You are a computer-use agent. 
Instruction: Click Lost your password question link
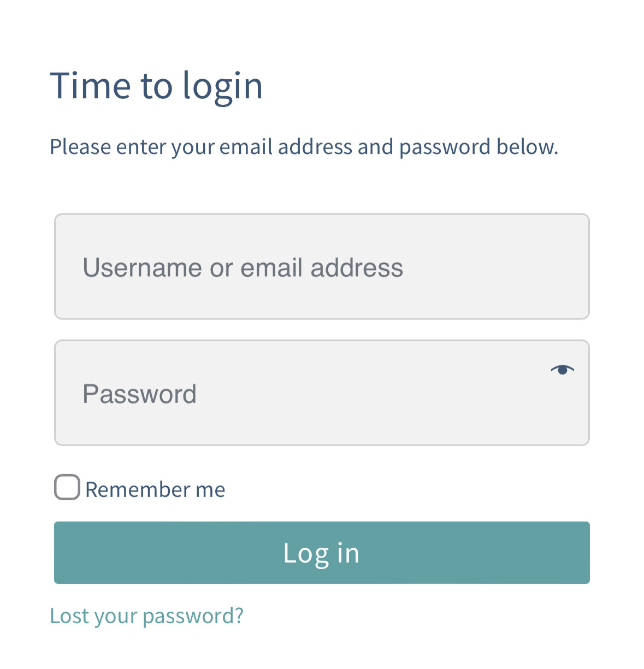[146, 615]
